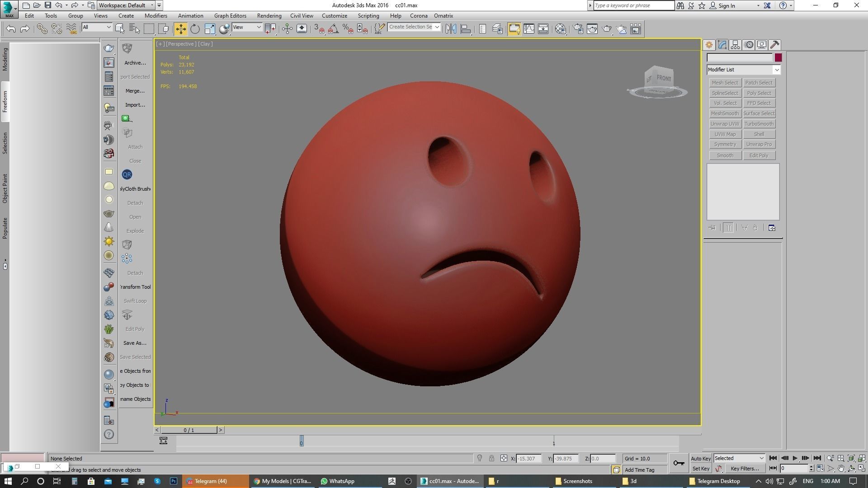Open the Hierarchy command panel tab
The image size is (868, 488).
[x=735, y=45]
